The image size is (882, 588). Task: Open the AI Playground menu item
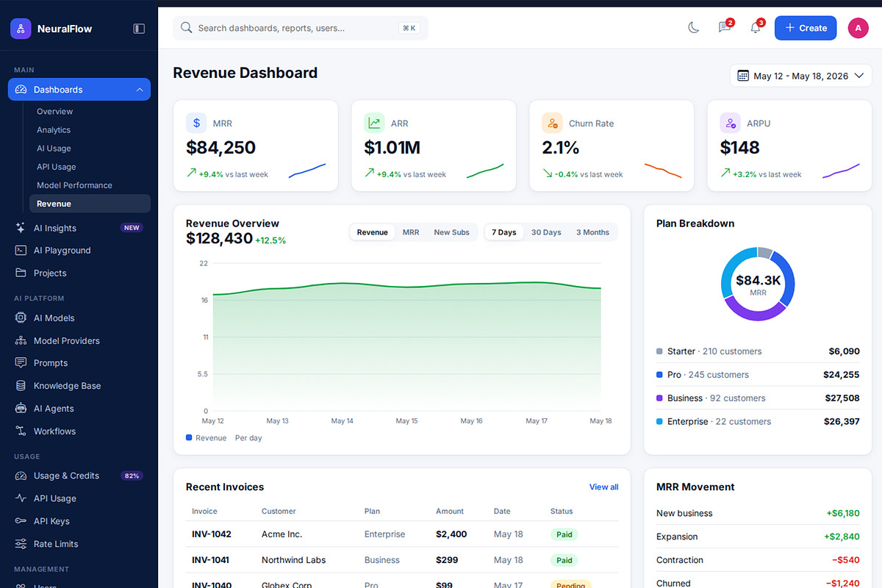79,250
